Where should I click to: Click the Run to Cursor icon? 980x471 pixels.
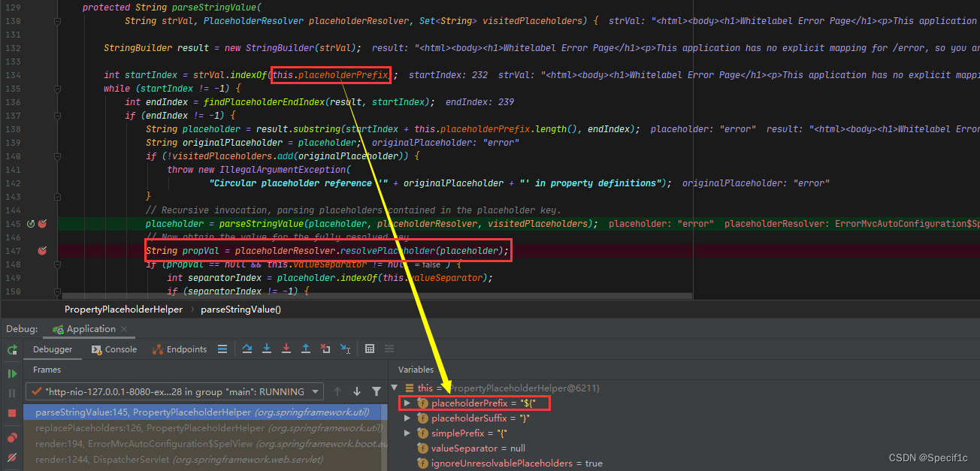(x=345, y=349)
